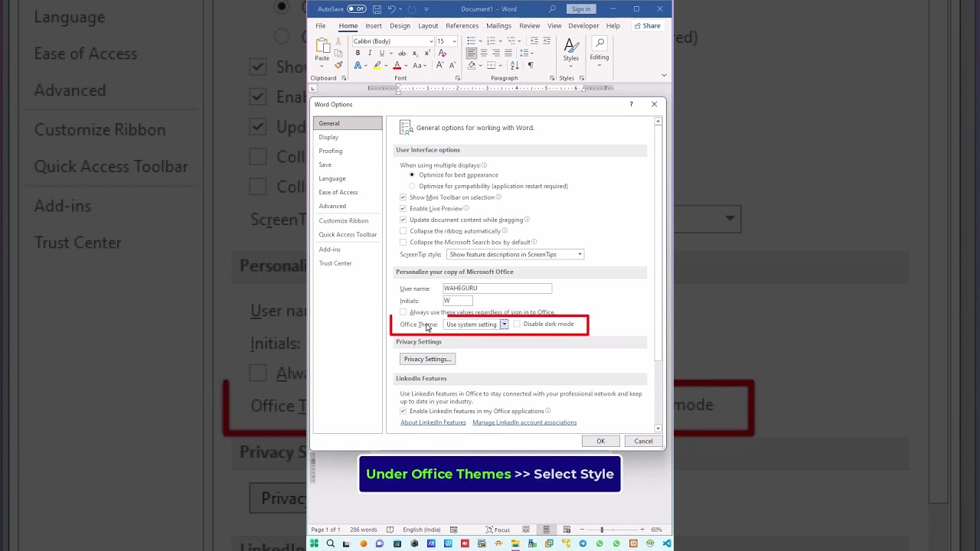Click the Undo arrow icon
Viewport: 980px width, 551px height.
(x=391, y=9)
